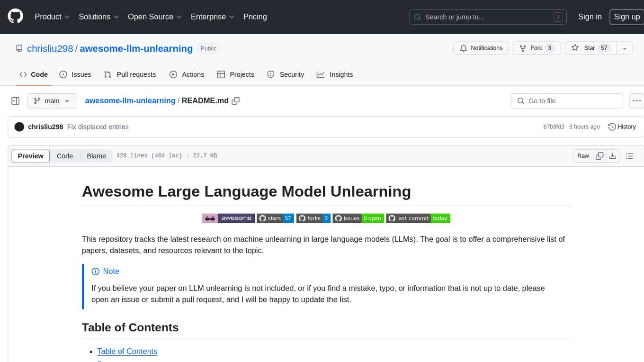644x362 pixels.
Task: Go to the Pricing page
Action: (255, 17)
